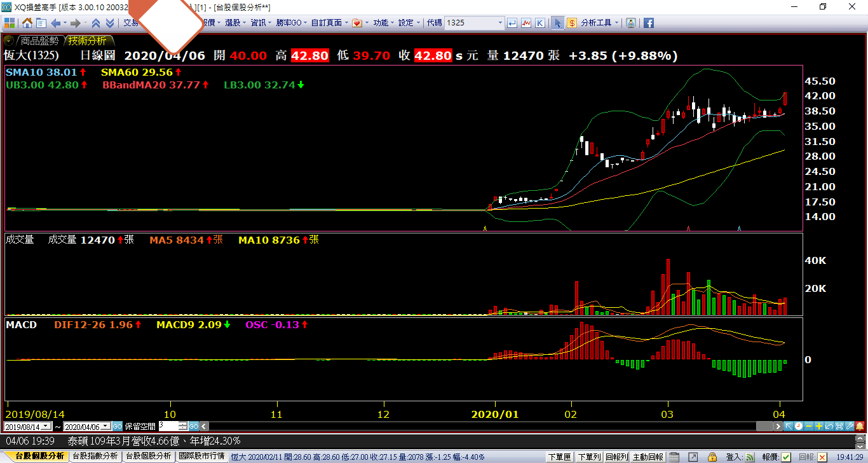Viewport: 868px width, 463px height.
Task: Toggle the 報價 green checkbox
Action: [x=786, y=457]
